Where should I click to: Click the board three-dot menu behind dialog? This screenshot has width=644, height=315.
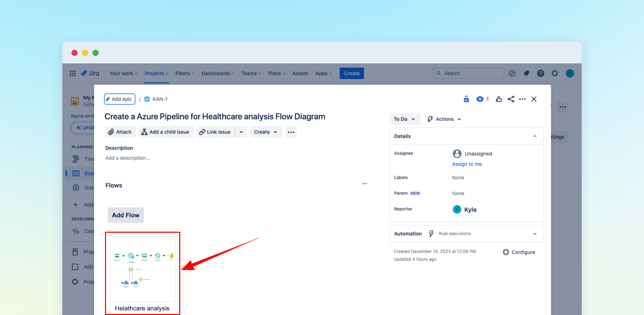point(563,107)
